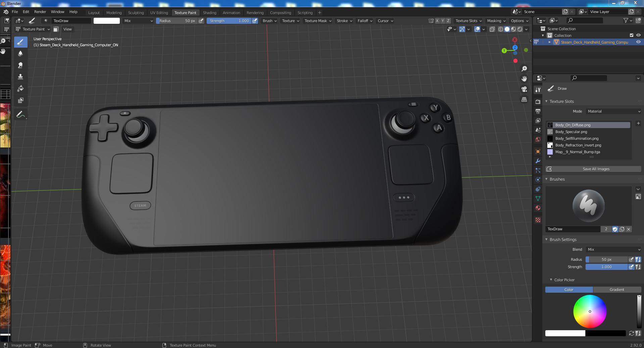
Task: Toggle X-ray display in viewport header
Action: [492, 29]
